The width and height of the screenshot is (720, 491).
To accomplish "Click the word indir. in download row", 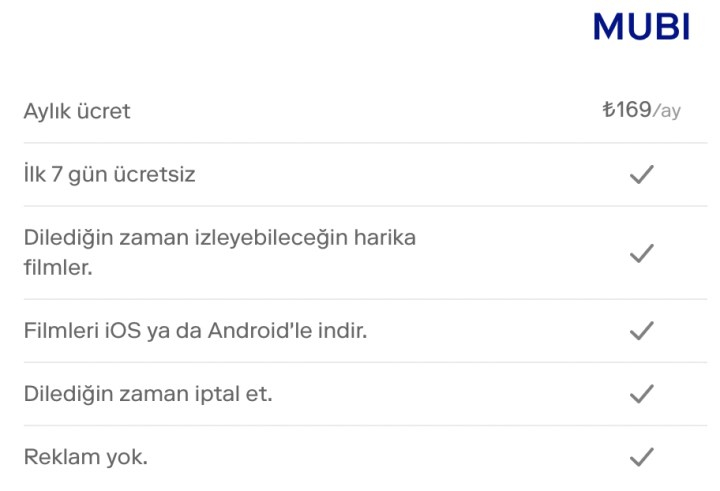I will coord(342,330).
